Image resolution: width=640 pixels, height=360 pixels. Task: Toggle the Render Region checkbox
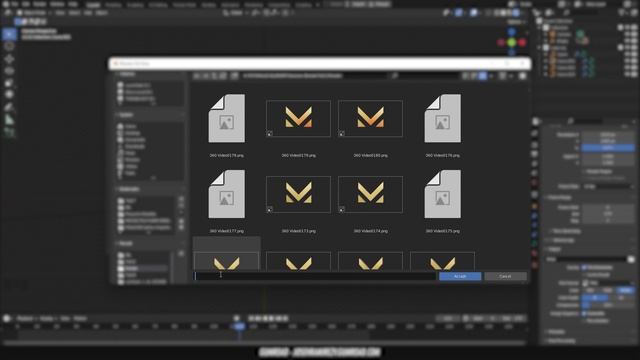tap(585, 171)
